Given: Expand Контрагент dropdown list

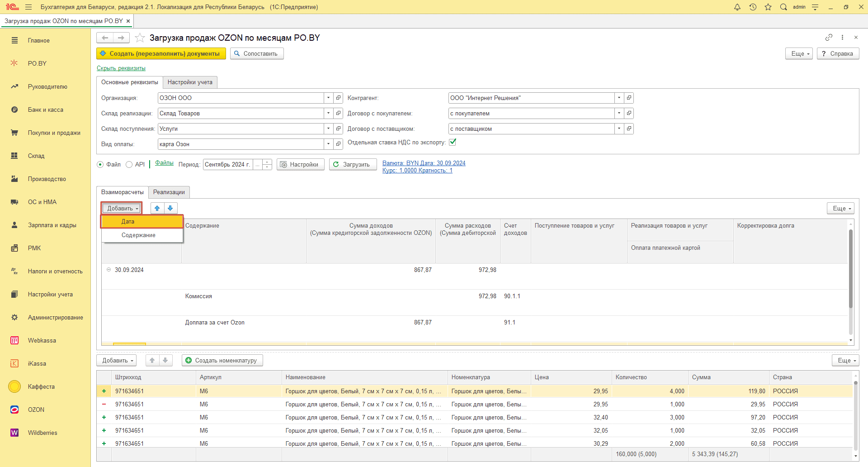Looking at the screenshot, I should point(619,98).
